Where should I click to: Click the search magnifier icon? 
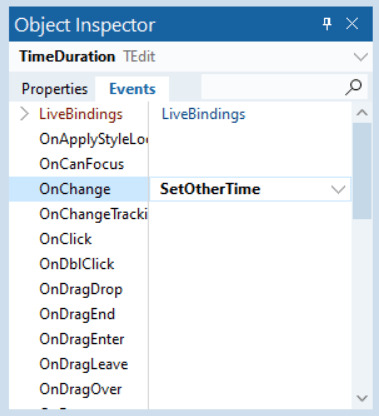(353, 87)
